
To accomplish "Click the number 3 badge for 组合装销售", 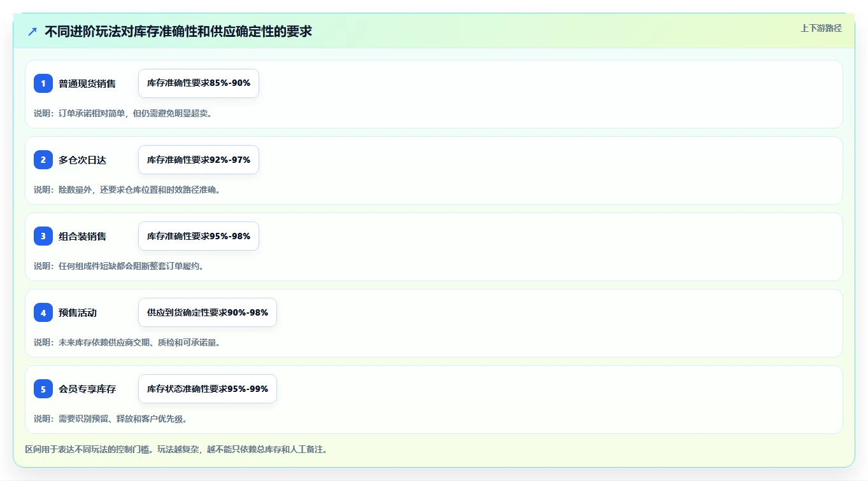I will tap(43, 236).
